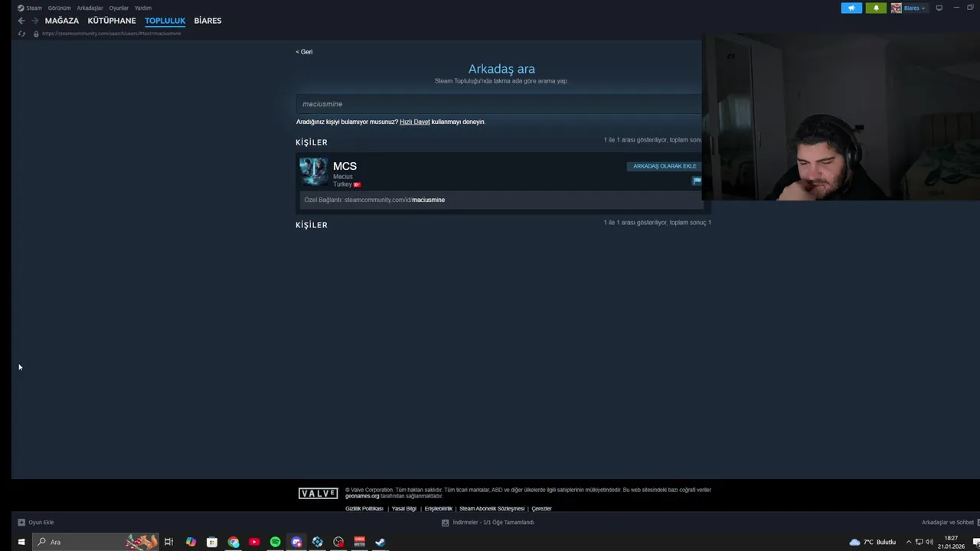Click the ARKADAŞ OLARAK EKLE button
980x551 pixels.
665,166
